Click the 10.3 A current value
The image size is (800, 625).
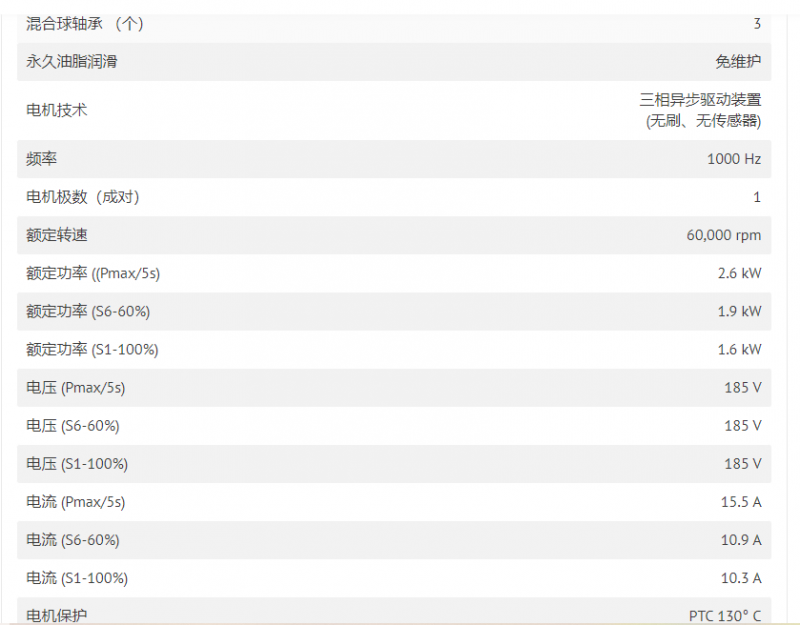pyautogui.click(x=741, y=578)
